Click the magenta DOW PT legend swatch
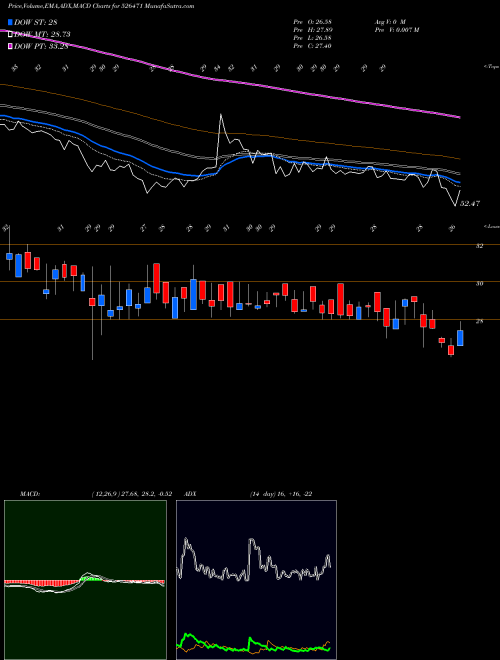Screen dimensions: 500x660 pos(11,46)
